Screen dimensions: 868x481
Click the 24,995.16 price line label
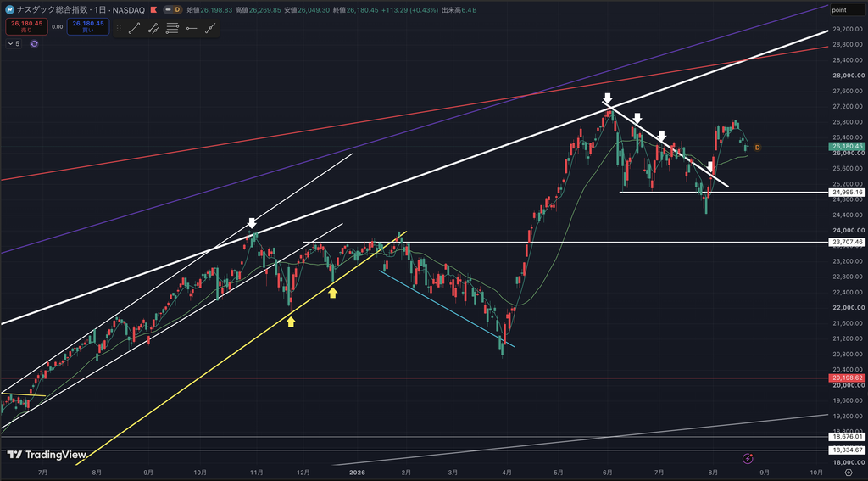point(847,193)
